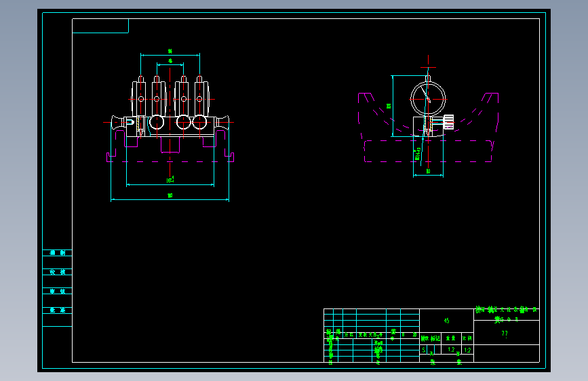The width and height of the screenshot is (588, 381).
Task: Select the round dial gauge in side view
Action: point(428,99)
